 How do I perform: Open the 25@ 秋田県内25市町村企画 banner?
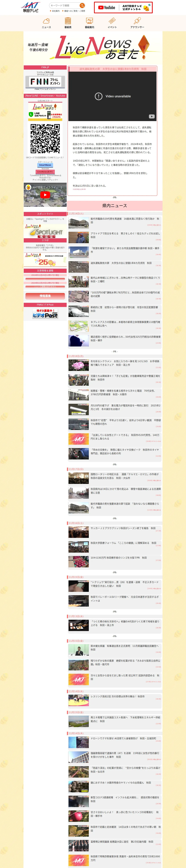click(45, 260)
